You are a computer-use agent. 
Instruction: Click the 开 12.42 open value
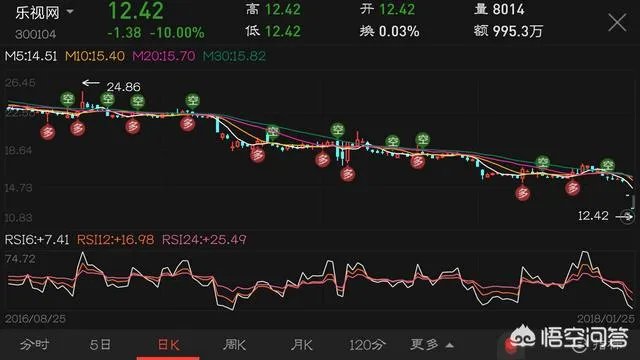click(387, 9)
